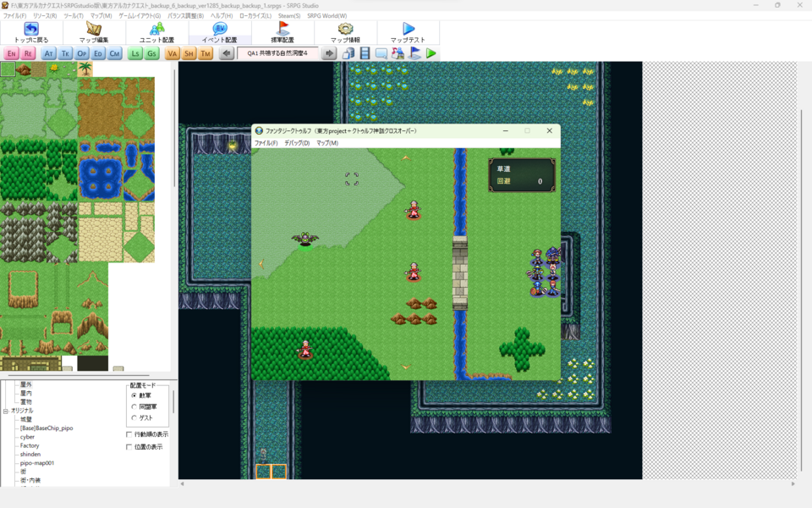Viewport: 812px width, 508px height.
Task: Open ゲームレイアウト(G) menu
Action: tap(140, 15)
